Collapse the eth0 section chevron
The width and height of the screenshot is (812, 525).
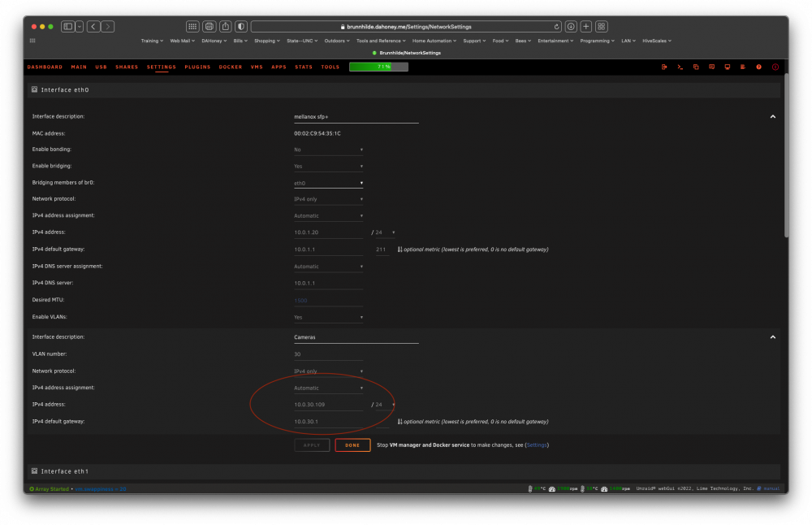tap(773, 116)
